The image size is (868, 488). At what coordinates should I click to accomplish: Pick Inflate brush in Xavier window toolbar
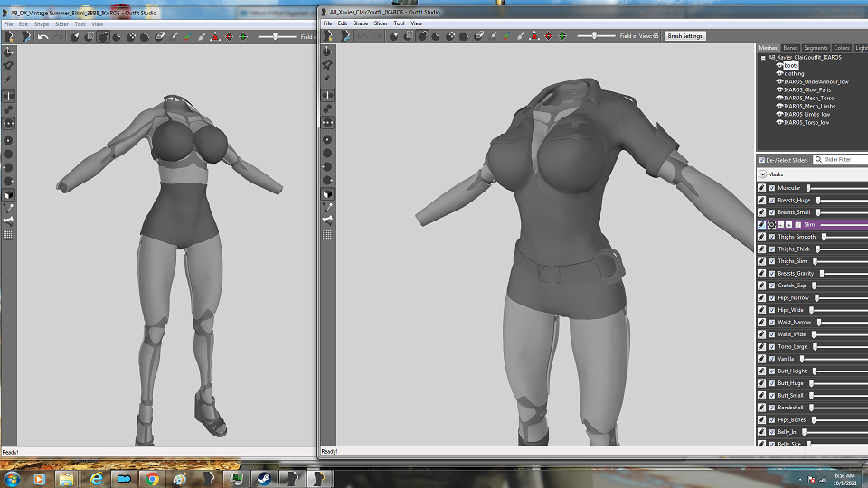click(422, 36)
